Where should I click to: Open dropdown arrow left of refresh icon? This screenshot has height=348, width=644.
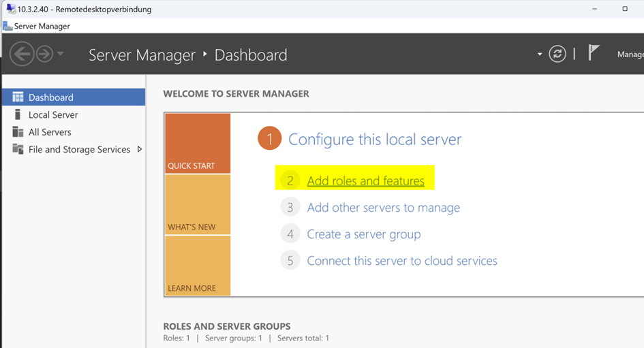pyautogui.click(x=540, y=54)
